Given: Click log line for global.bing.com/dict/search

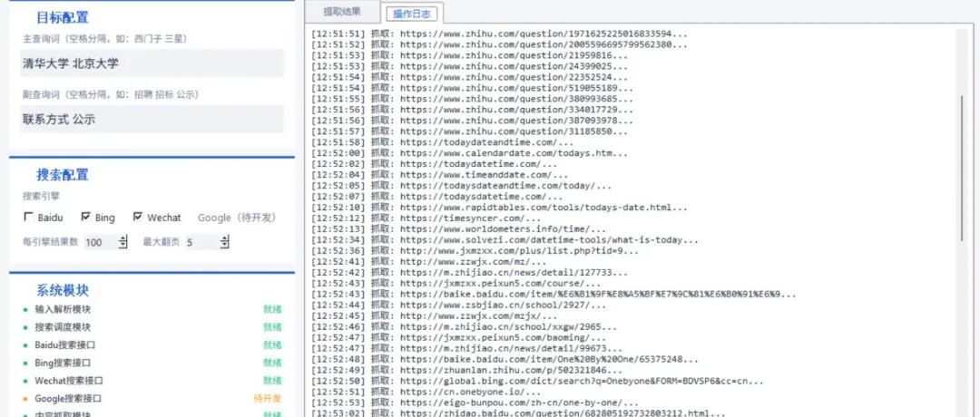Looking at the screenshot, I should point(537,381).
